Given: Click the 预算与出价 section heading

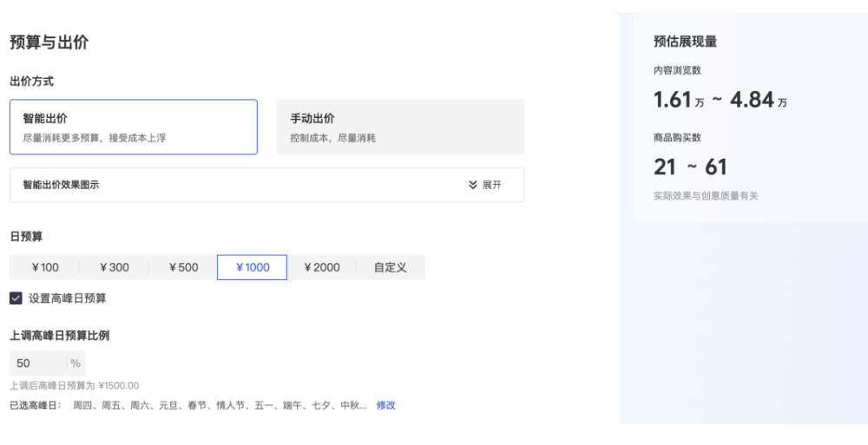Looking at the screenshot, I should 49,42.
